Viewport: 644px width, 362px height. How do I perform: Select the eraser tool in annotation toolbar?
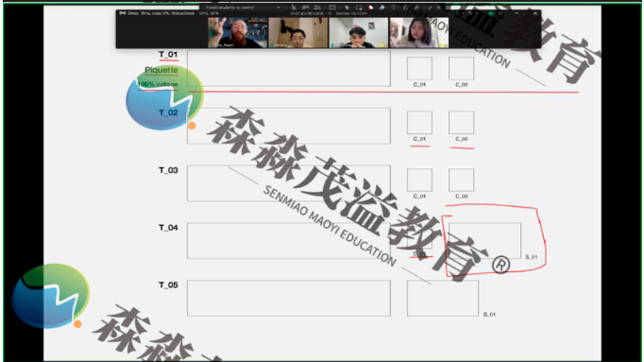coord(382,8)
